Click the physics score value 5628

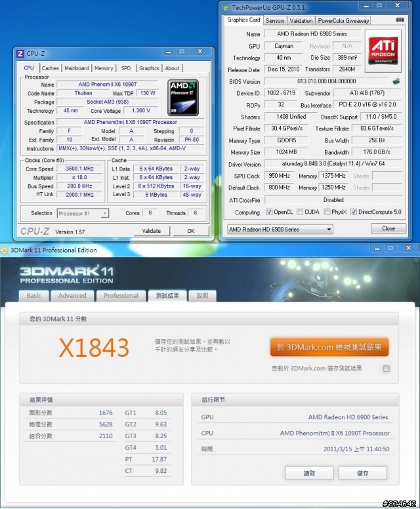[106, 424]
